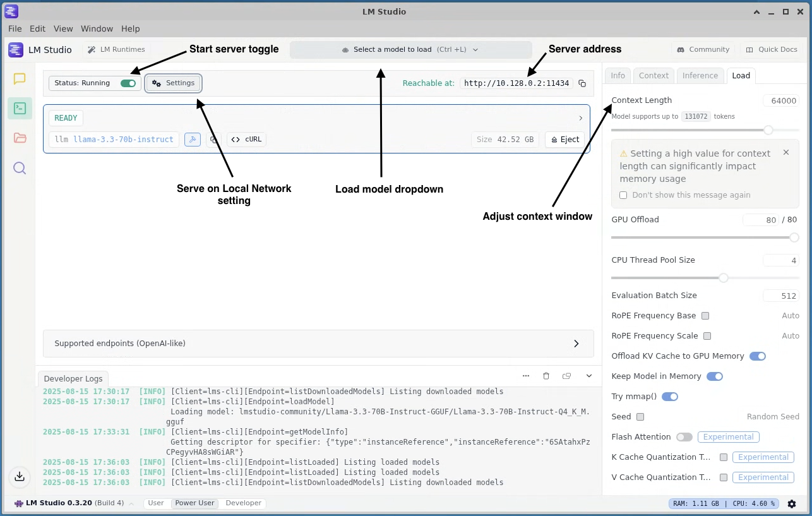Disable Keep Model in Memory
The image size is (812, 516).
point(715,376)
